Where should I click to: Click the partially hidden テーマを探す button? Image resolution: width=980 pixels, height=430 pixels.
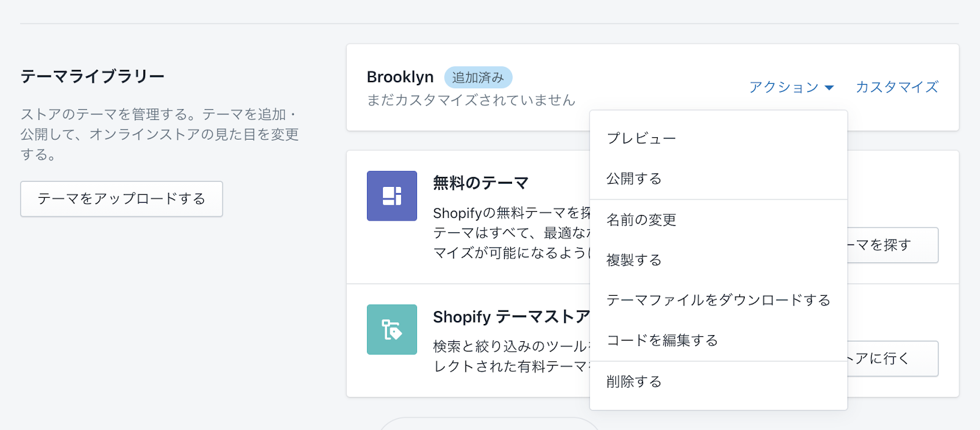click(x=892, y=245)
